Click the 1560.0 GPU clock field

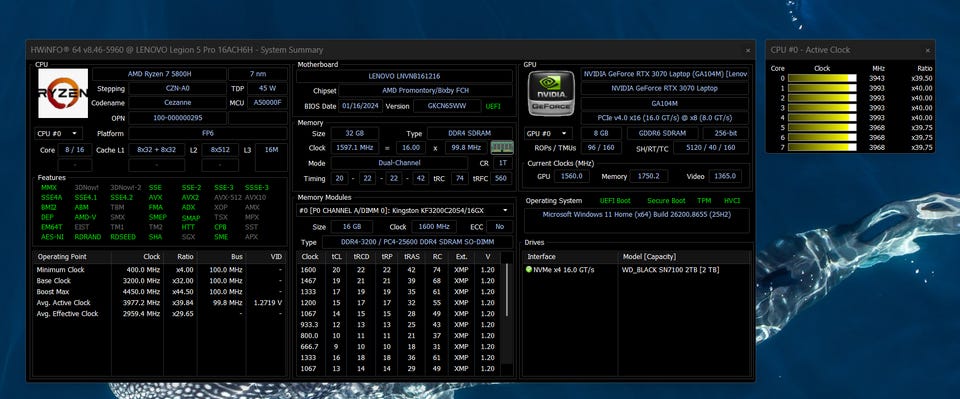click(572, 176)
